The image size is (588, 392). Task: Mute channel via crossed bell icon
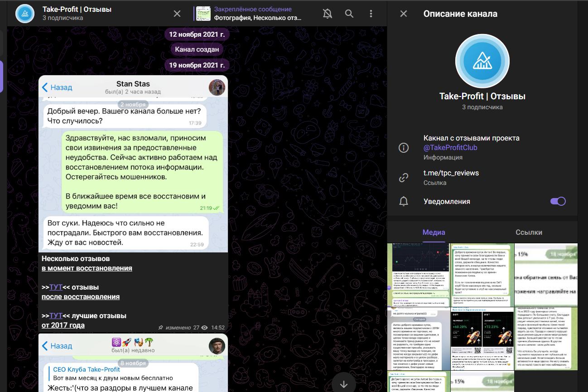327,14
